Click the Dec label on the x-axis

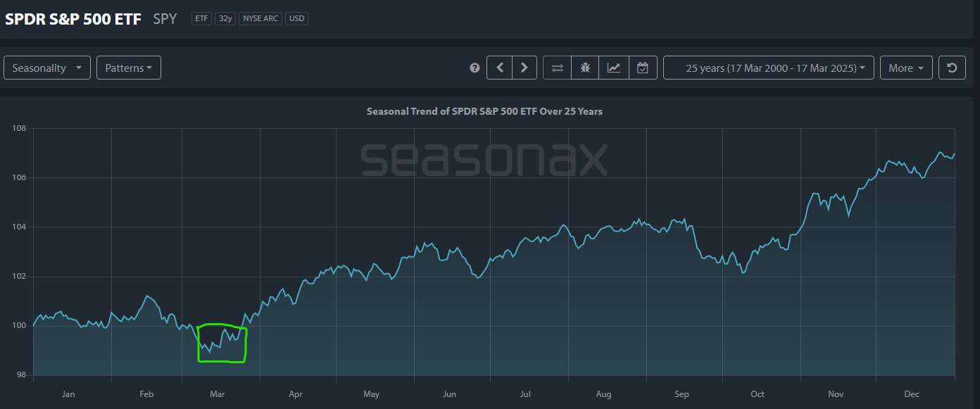(911, 394)
